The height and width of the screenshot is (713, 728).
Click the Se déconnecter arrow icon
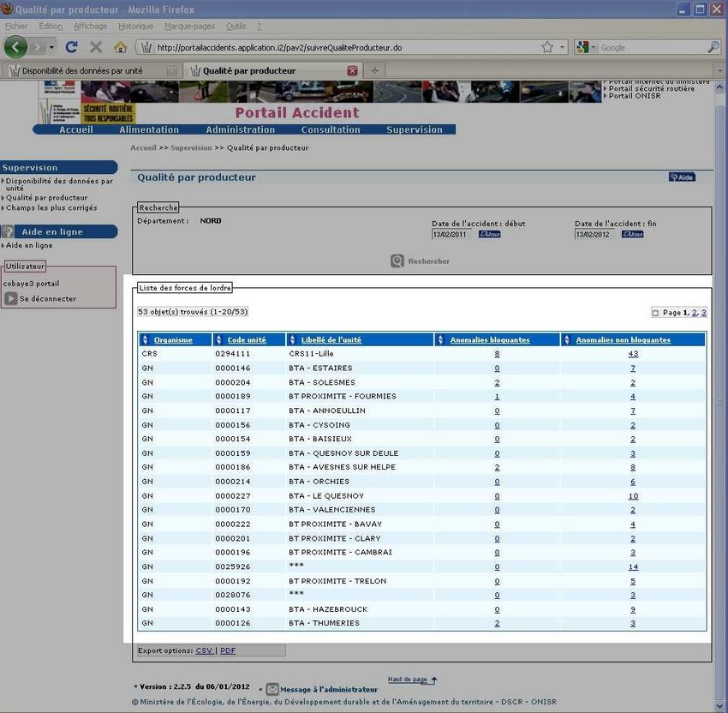coord(11,299)
